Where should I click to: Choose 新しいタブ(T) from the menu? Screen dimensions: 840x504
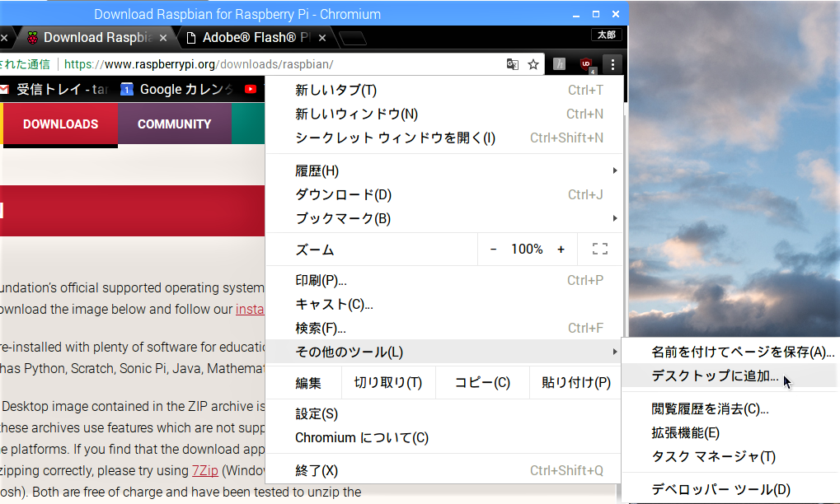click(444, 90)
